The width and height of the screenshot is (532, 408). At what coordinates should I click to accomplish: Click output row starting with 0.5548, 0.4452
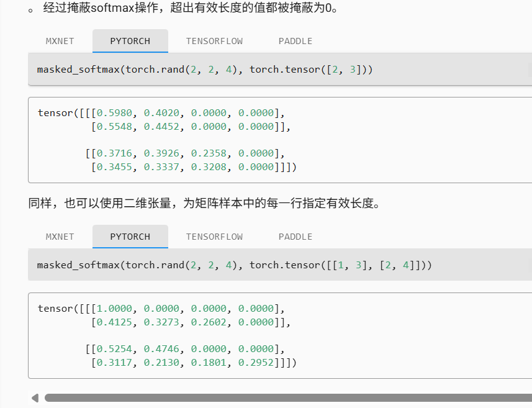[x=191, y=127]
